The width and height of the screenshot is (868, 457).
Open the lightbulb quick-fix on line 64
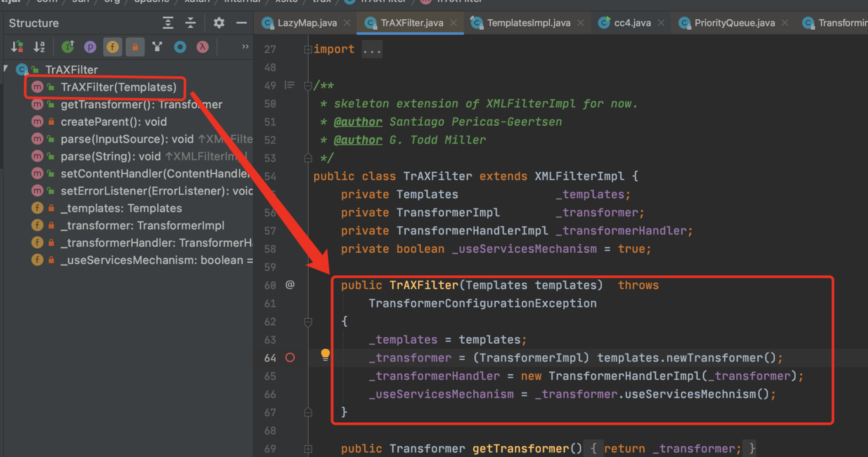(325, 355)
